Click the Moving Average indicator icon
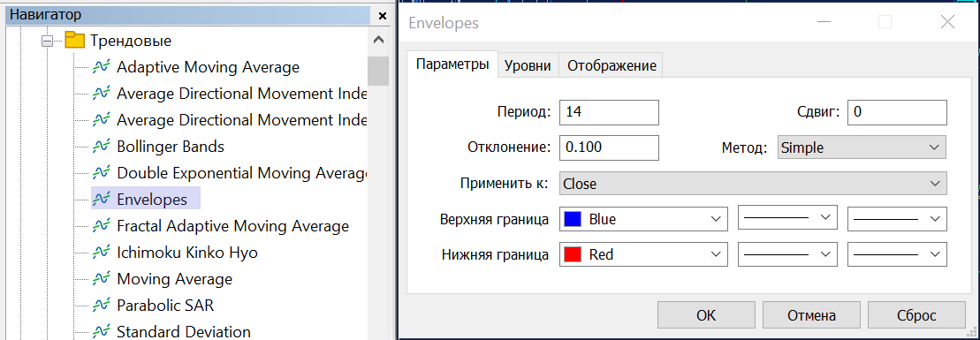Image resolution: width=980 pixels, height=340 pixels. [x=102, y=279]
